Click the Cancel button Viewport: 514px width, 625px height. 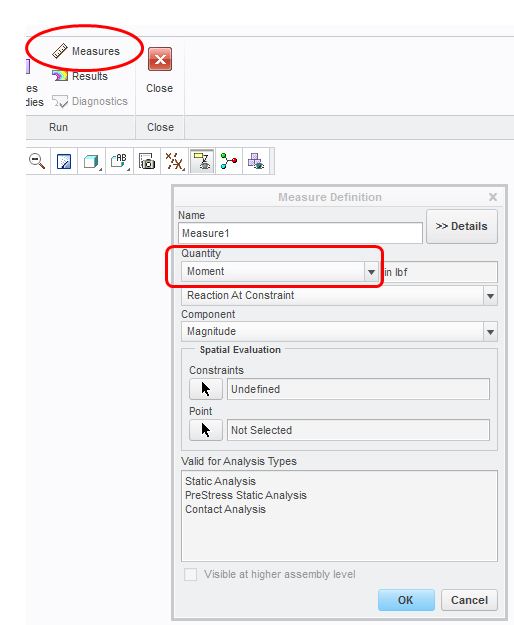(469, 600)
